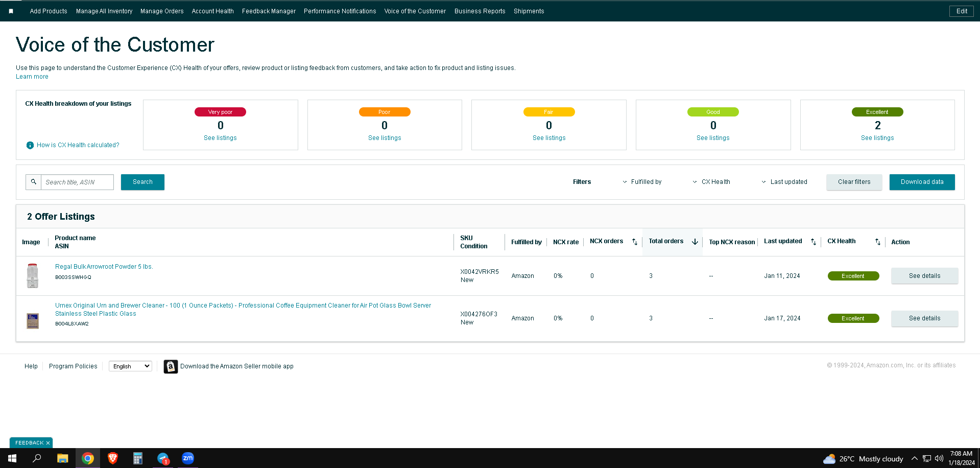
Task: Click the taskbar clock showing 7:08 AM
Action: click(x=961, y=458)
